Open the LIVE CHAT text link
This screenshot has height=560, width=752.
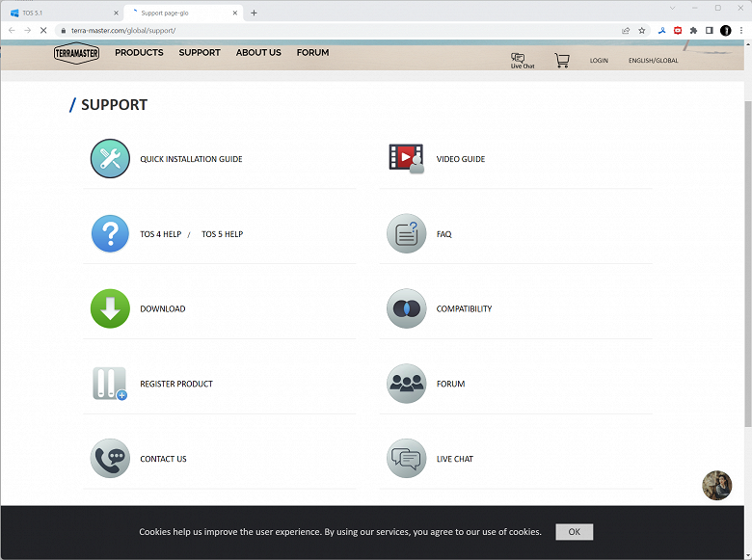click(x=455, y=459)
